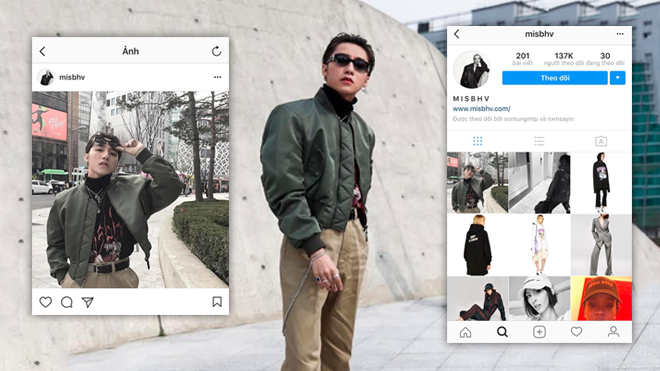The width and height of the screenshot is (660, 371).
Task: Open Search tab in bottom bar
Action: [502, 332]
